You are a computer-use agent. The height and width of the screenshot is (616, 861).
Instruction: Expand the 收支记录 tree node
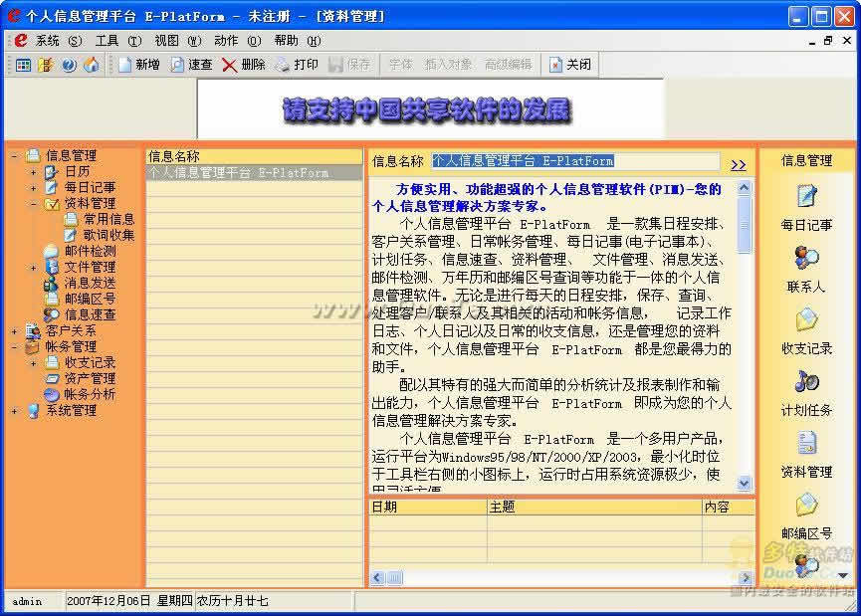coord(34,363)
